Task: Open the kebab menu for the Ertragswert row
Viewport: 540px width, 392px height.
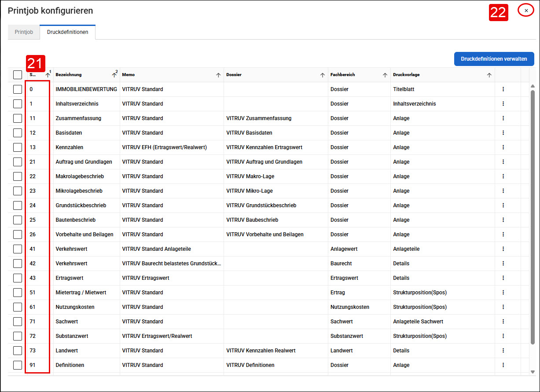Action: (x=503, y=278)
